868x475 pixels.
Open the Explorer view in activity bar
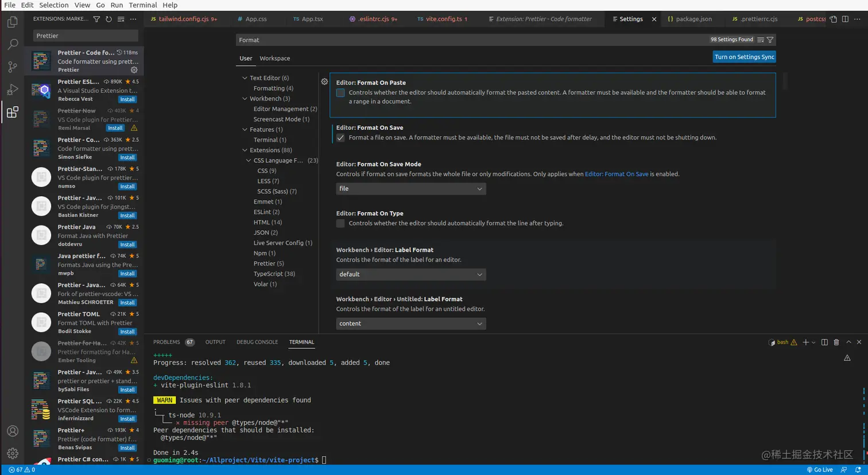click(x=12, y=22)
